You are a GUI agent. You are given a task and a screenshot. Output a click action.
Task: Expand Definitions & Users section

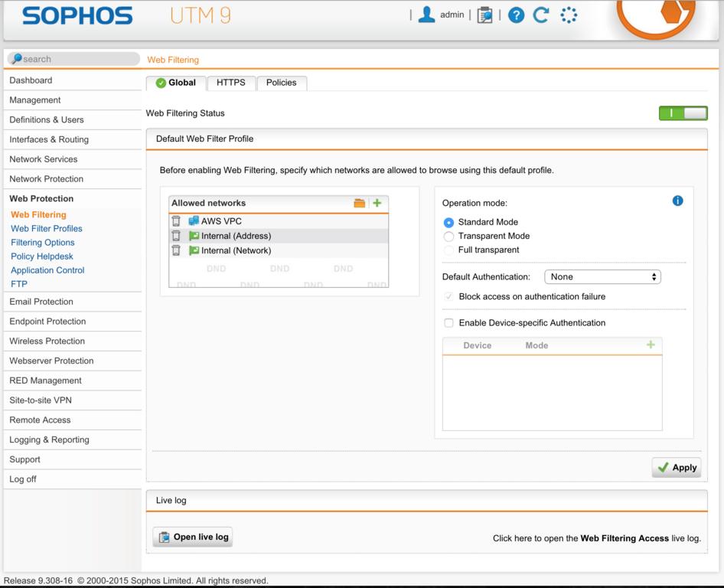73,120
